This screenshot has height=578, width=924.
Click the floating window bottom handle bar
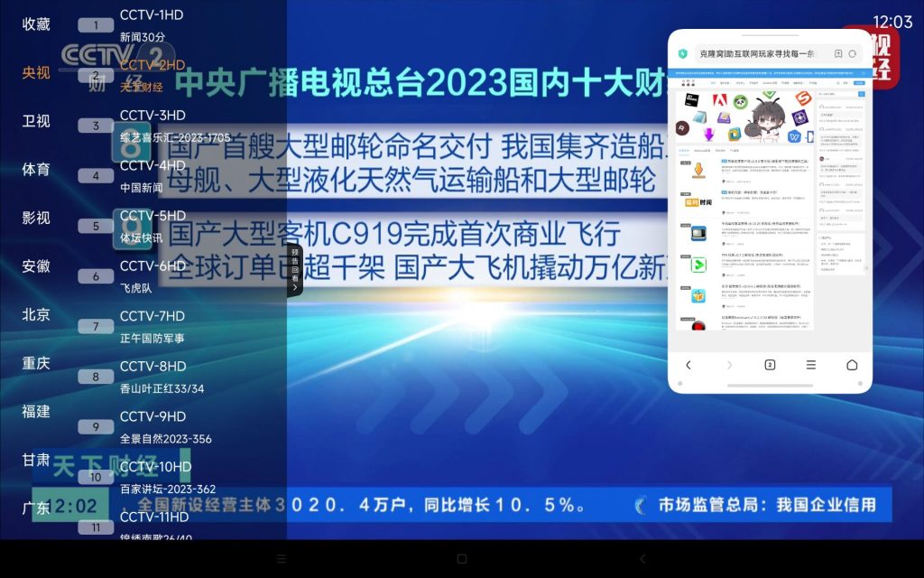tap(771, 386)
